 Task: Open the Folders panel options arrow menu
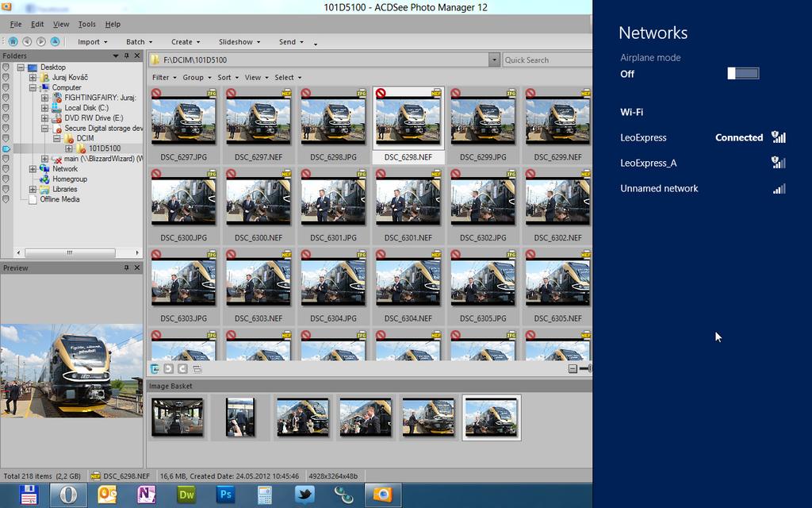pyautogui.click(x=116, y=56)
